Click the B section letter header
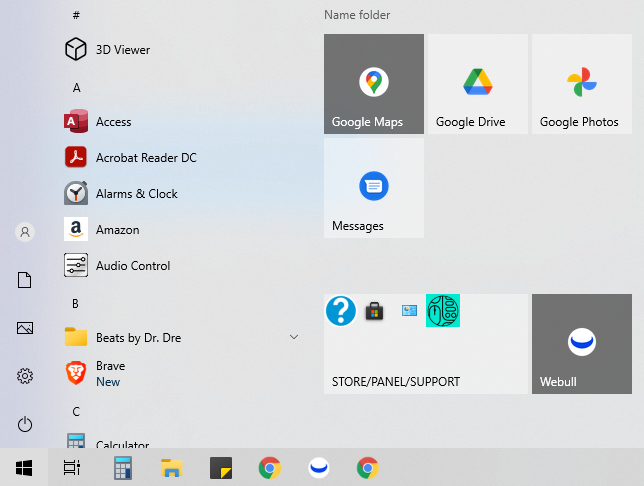The height and width of the screenshot is (486, 644). pos(75,304)
